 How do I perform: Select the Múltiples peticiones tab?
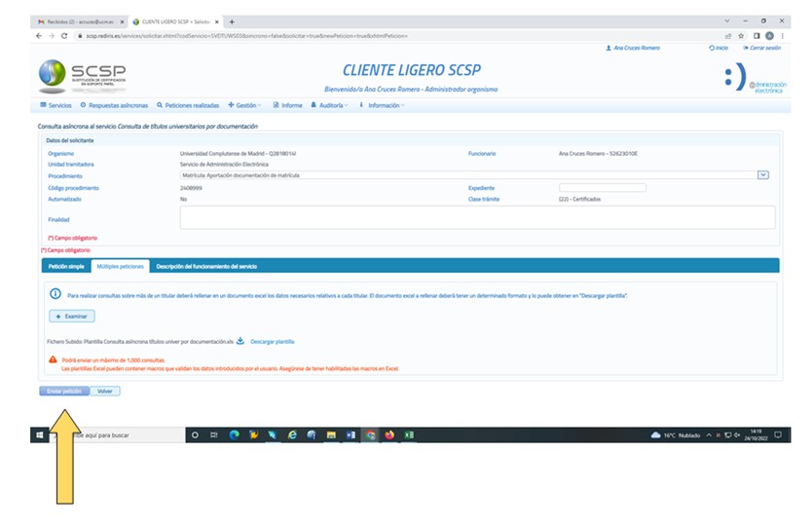tap(120, 266)
